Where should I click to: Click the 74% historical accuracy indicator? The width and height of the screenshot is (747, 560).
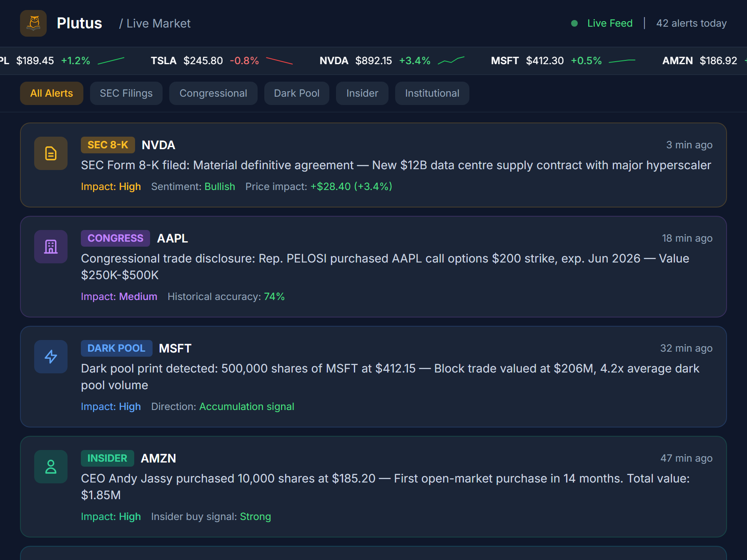point(274,296)
